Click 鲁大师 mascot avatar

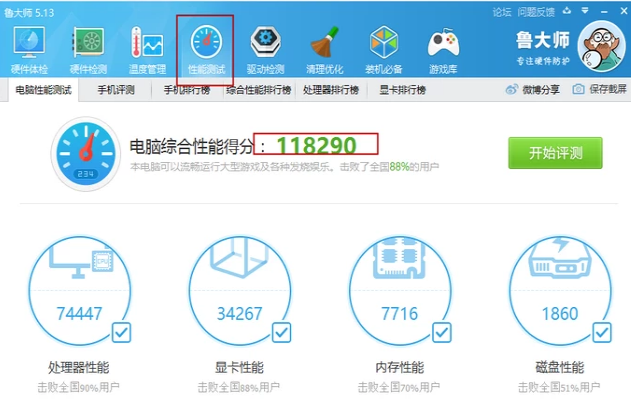(x=602, y=45)
